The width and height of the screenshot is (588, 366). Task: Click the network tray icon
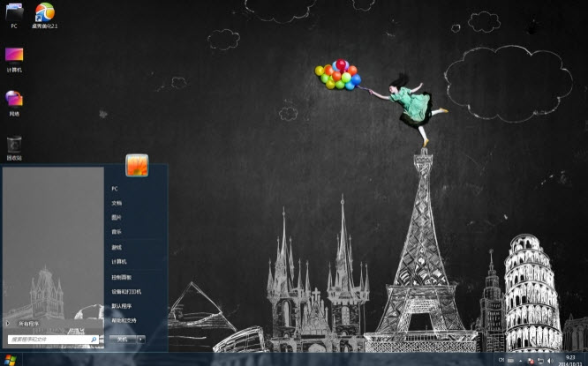pyautogui.click(x=540, y=361)
